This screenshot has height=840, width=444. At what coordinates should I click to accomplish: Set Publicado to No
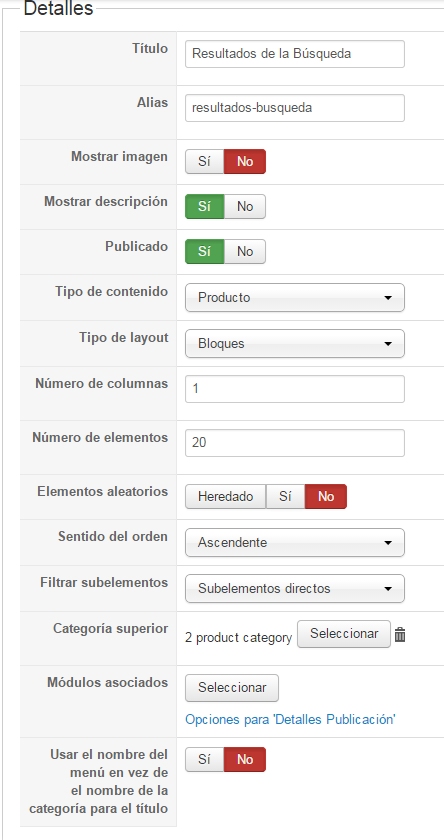pyautogui.click(x=245, y=251)
